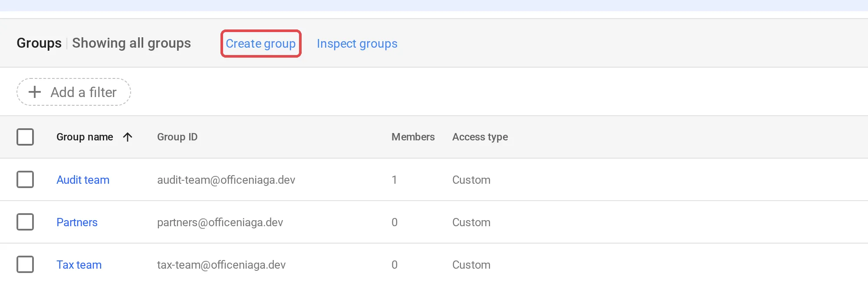Open the Audit team group
The image size is (868, 286).
pyautogui.click(x=83, y=179)
